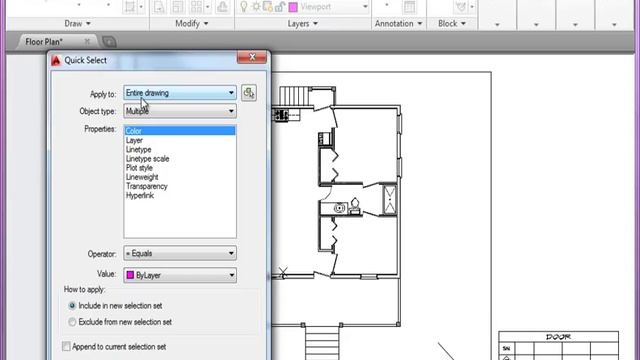Image resolution: width=640 pixels, height=360 pixels.
Task: Click the DOOR schedule table title
Action: point(558,337)
